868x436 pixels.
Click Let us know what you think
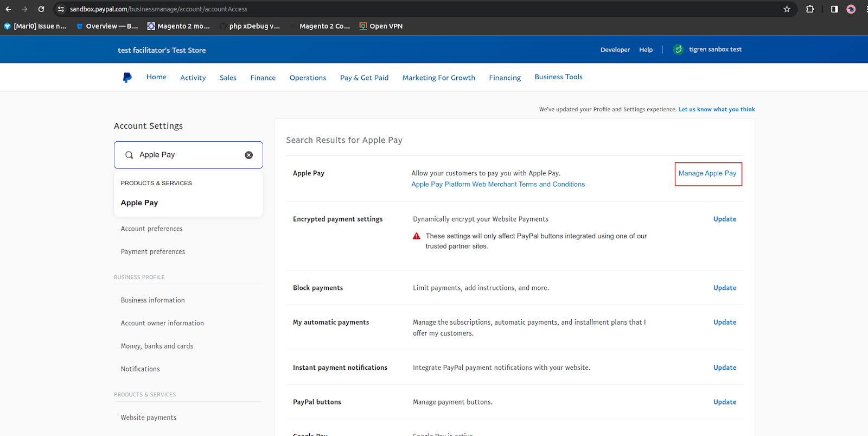[x=717, y=109]
